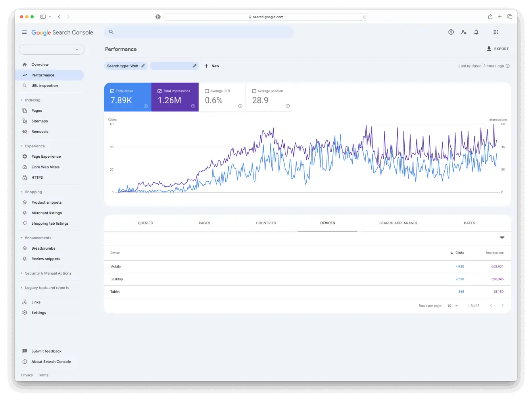
Task: Enable the Average CTR checkbox
Action: (207, 91)
